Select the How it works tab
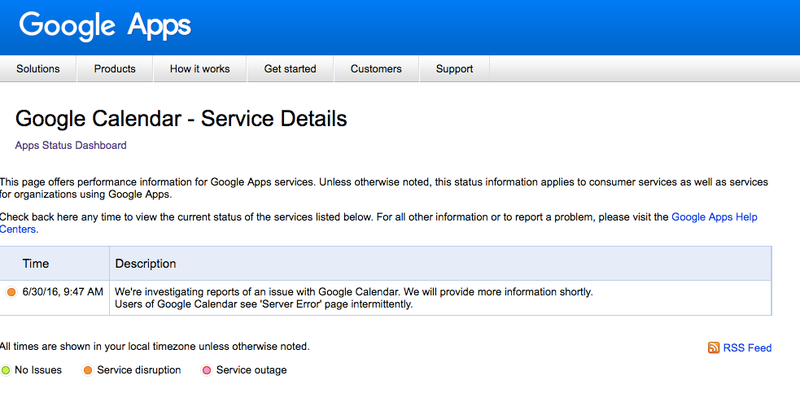 (x=200, y=69)
